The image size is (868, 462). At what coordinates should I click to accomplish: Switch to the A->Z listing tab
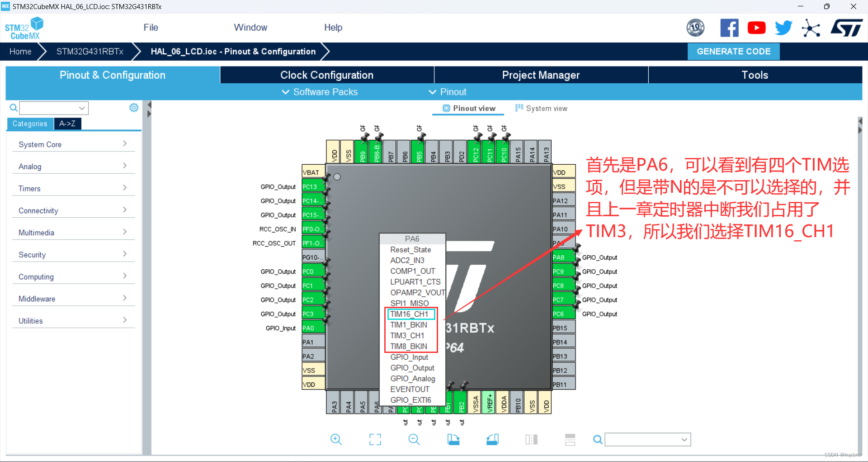click(x=67, y=124)
